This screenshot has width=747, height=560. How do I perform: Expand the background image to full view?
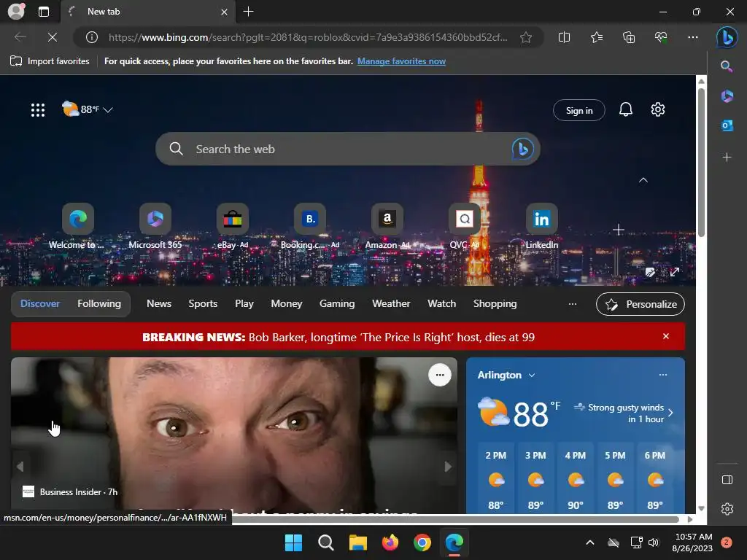[675, 272]
